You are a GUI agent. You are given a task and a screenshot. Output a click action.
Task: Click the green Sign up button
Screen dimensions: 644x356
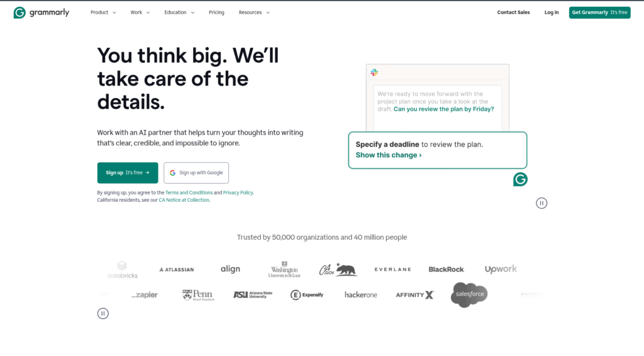(x=128, y=173)
